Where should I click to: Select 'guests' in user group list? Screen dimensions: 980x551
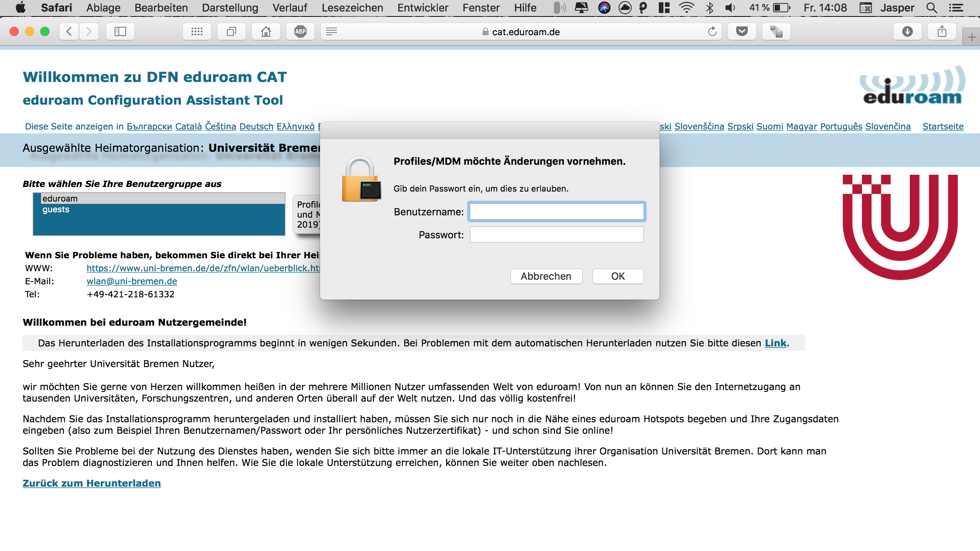click(56, 210)
